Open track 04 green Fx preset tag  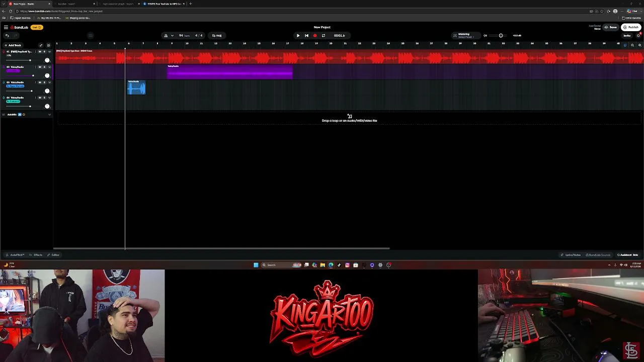[13, 102]
